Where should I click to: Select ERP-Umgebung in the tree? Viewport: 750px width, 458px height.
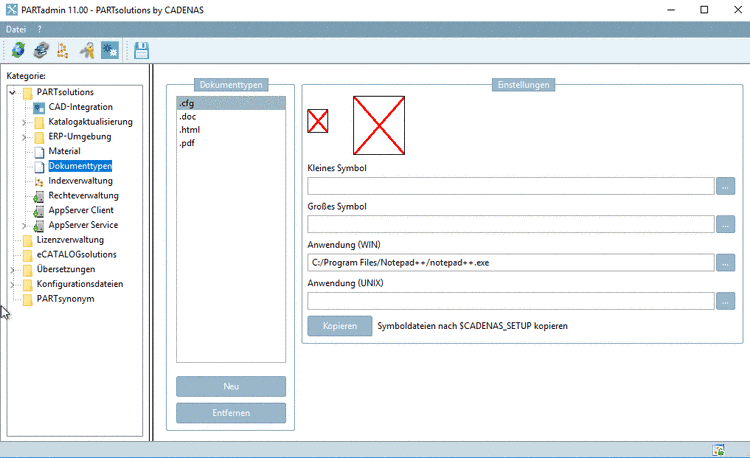[x=79, y=137]
